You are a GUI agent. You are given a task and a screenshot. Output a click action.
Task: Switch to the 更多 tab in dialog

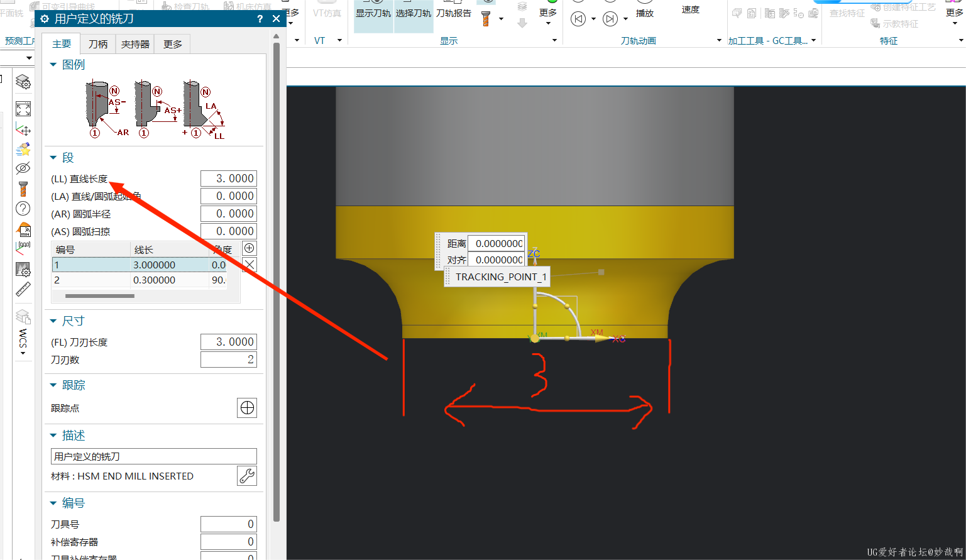pos(173,43)
